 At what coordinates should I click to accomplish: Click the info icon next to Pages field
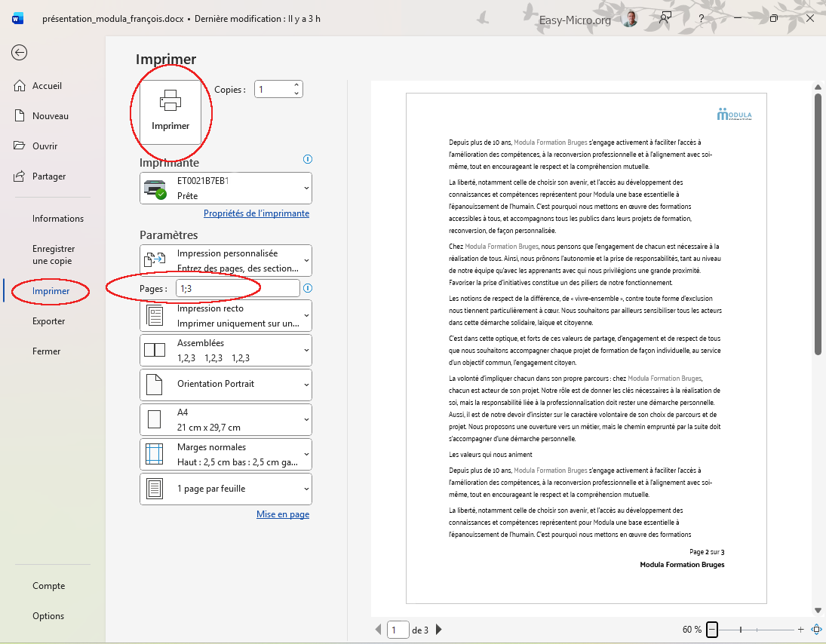309,287
